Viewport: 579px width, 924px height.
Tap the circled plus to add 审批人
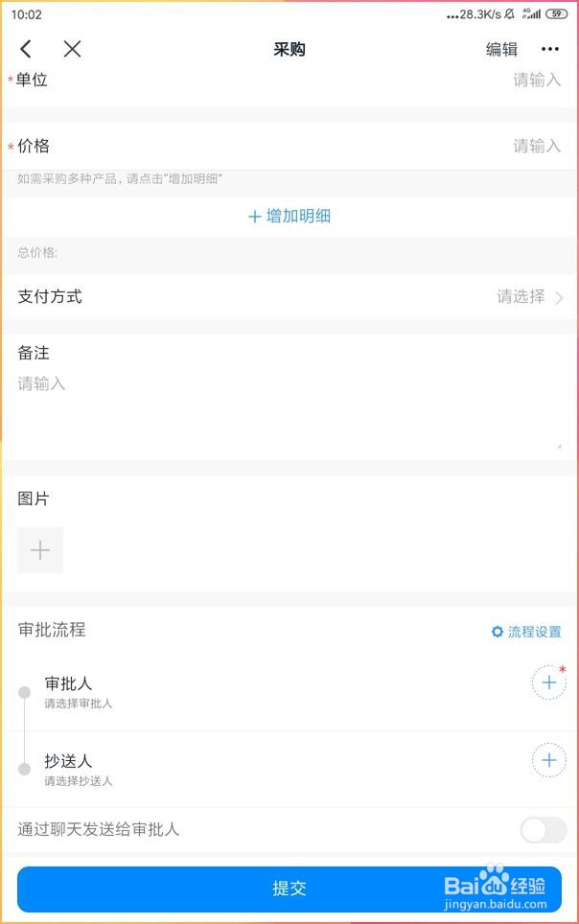(548, 682)
